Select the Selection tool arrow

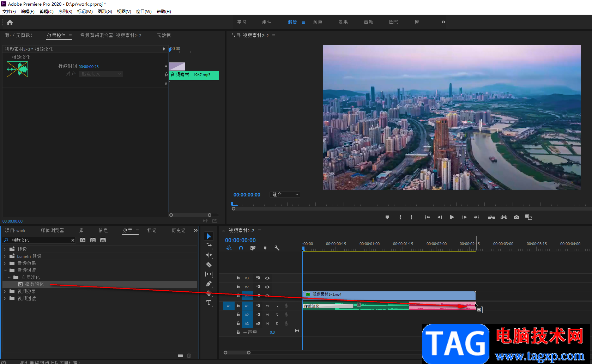pos(209,236)
